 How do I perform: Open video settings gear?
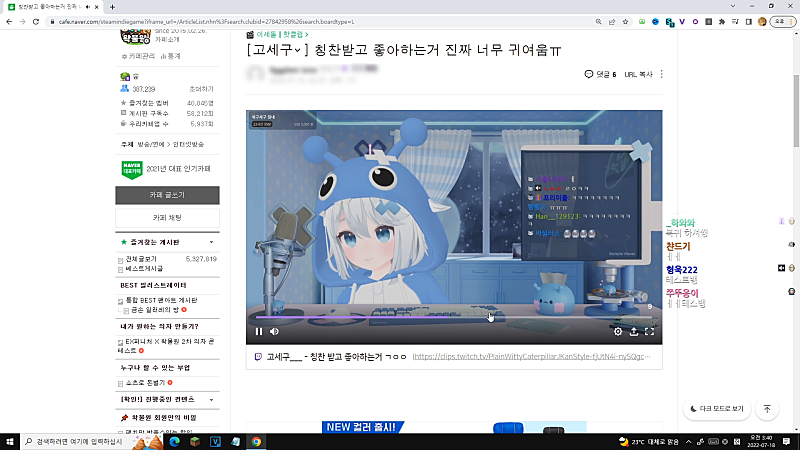618,332
